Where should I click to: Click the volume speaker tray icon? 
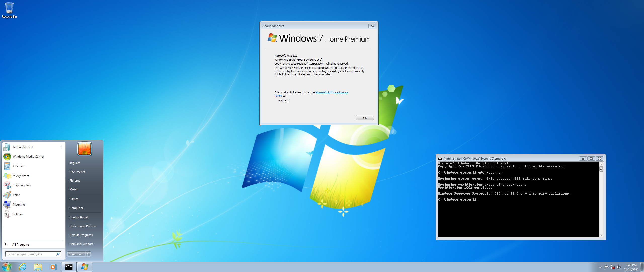point(619,267)
